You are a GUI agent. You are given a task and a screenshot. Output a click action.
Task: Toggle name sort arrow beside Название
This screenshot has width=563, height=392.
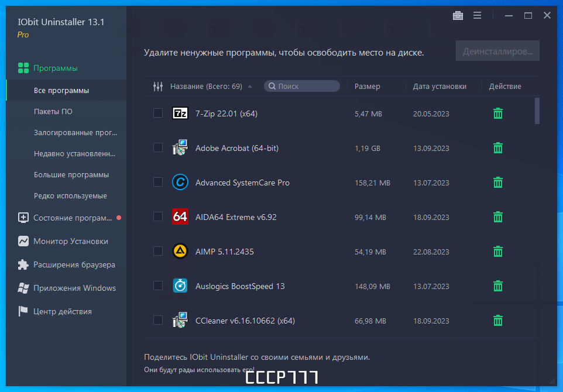pos(250,87)
